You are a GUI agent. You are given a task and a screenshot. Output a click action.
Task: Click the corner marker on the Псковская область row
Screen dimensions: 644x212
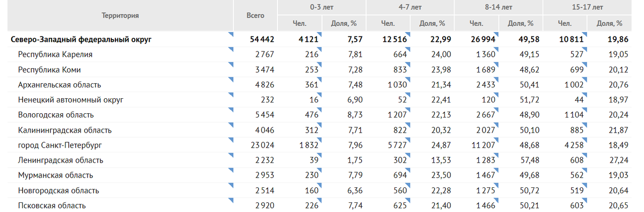coord(231,200)
